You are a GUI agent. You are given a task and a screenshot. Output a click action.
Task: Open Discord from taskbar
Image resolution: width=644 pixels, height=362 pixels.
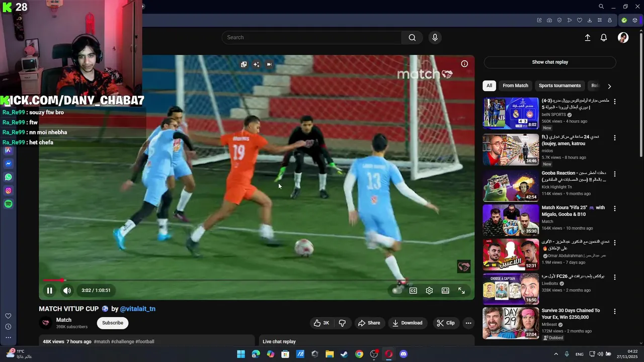click(403, 354)
